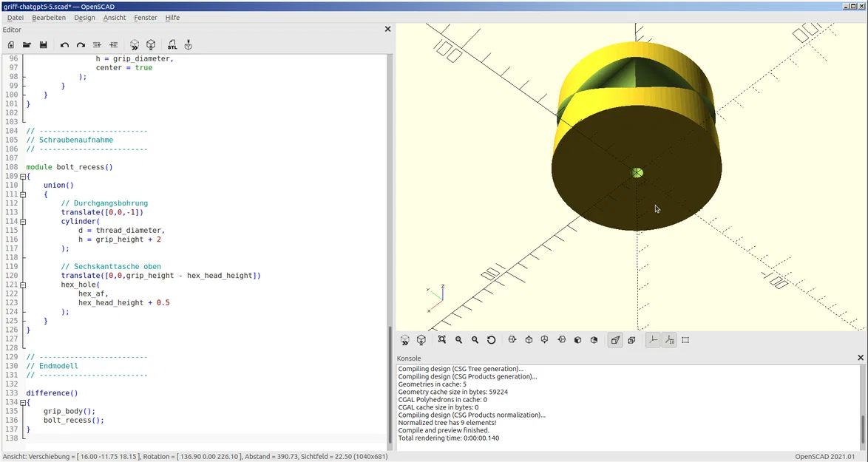This screenshot has height=462, width=868.
Task: Unindent the selected code lines
Action: point(97,45)
